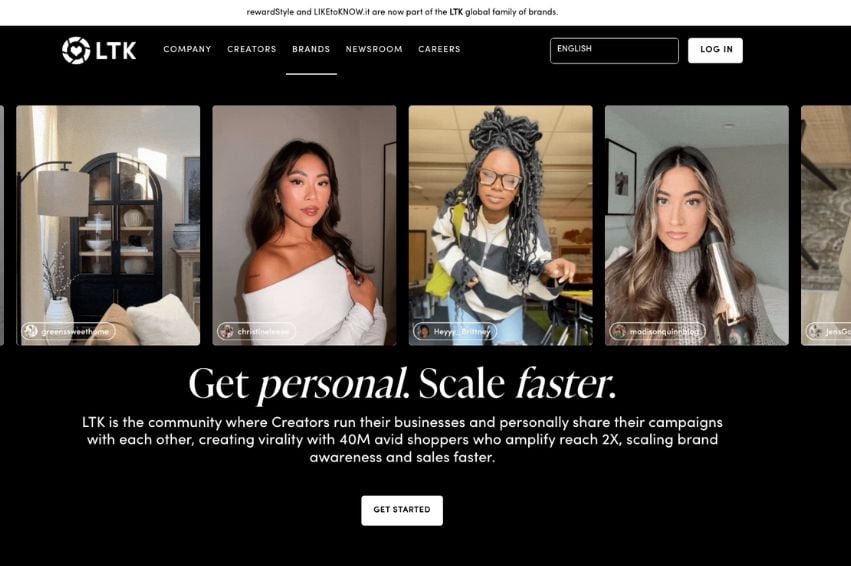This screenshot has width=851, height=566.
Task: Click Heyyy_Brittney profile avatar icon
Action: (423, 331)
